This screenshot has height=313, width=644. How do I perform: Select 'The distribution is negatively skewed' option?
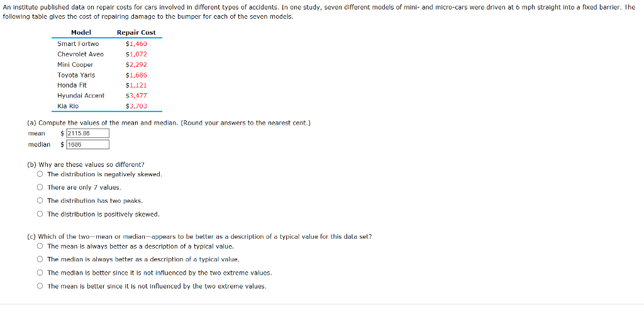pos(40,174)
